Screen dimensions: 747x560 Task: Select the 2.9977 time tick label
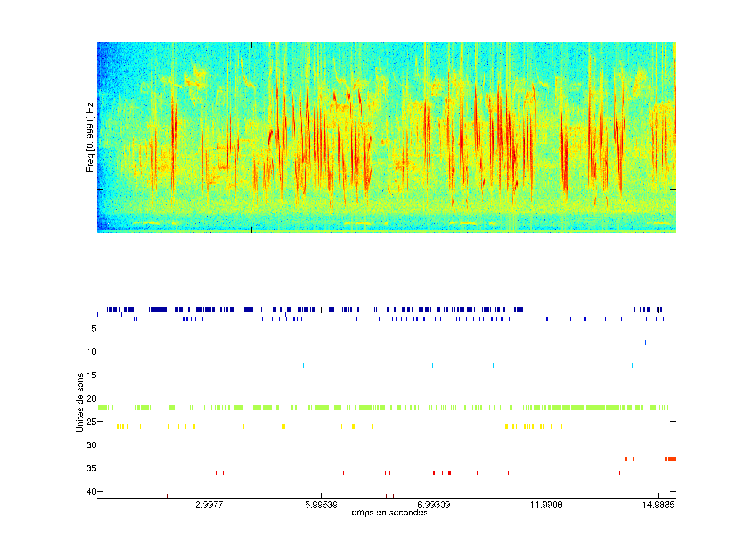coord(209,505)
